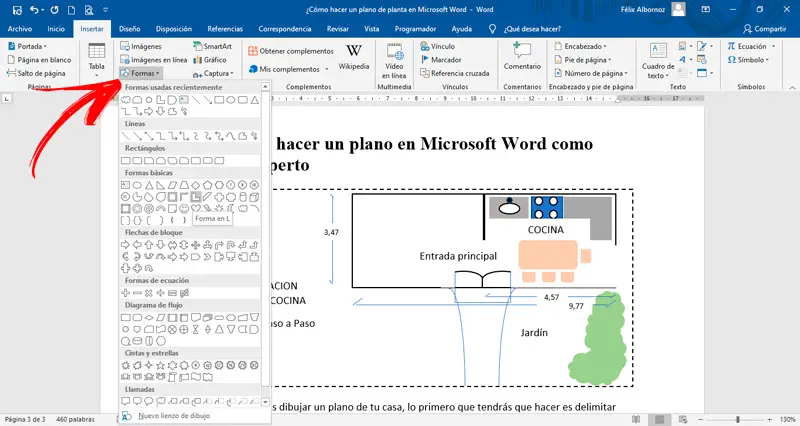
Task: Insert online video (Vídeo en línea)
Action: pos(394,61)
